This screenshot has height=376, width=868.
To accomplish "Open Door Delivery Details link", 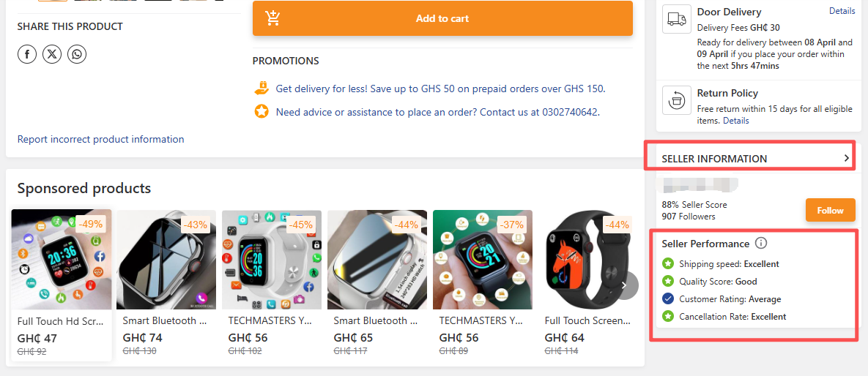I will click(842, 10).
